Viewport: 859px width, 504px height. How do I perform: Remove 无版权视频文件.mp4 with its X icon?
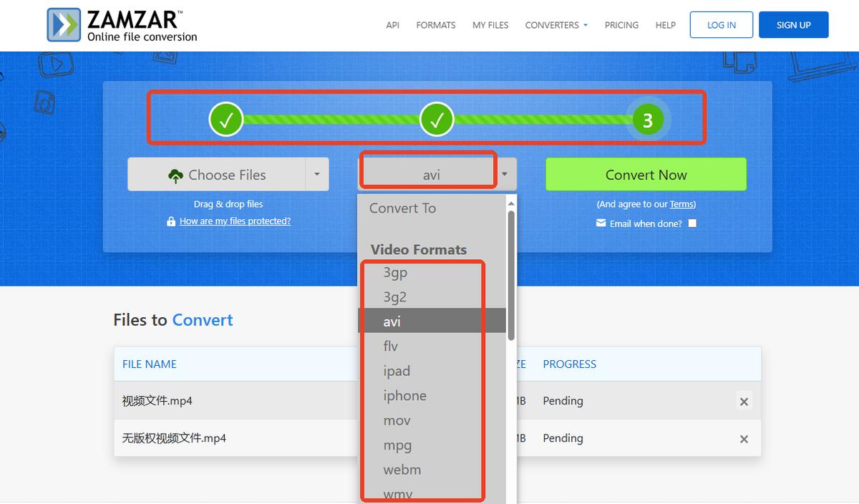[744, 439]
